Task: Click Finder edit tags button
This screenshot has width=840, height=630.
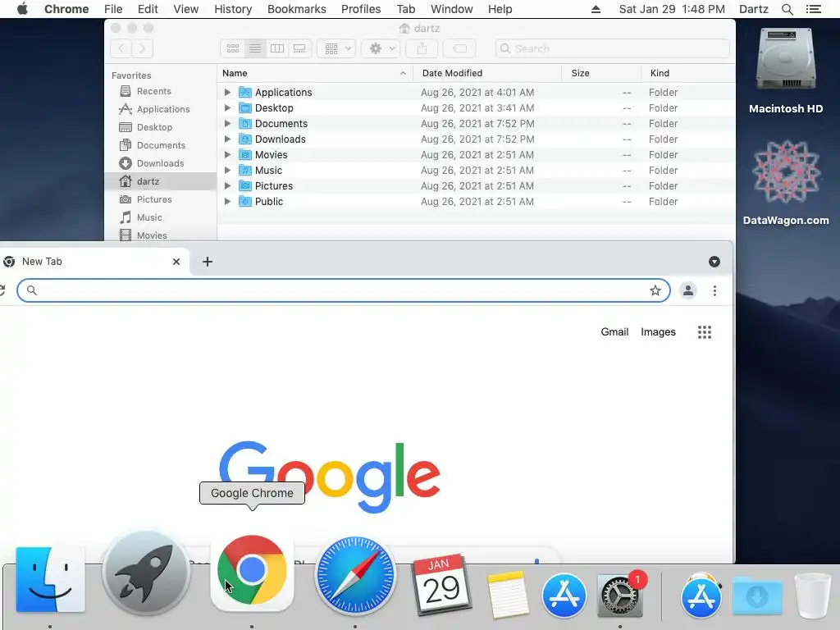Action: (459, 48)
